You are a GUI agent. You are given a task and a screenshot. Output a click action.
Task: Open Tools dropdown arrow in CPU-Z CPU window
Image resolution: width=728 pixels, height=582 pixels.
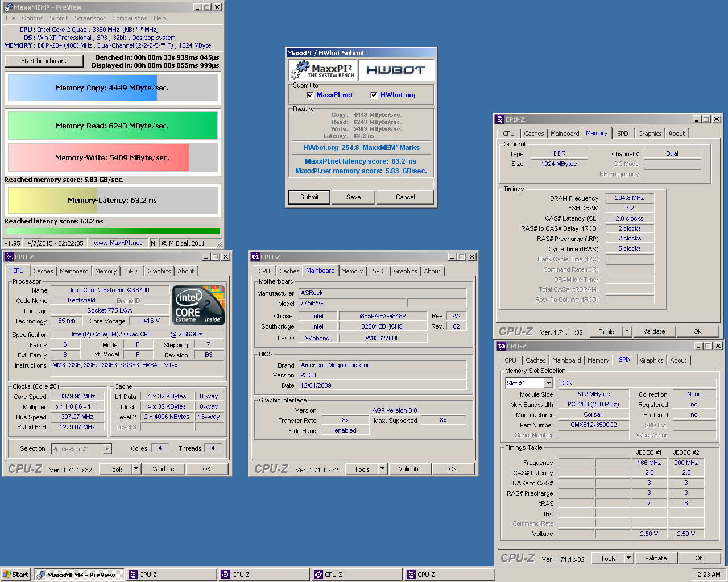tap(136, 469)
